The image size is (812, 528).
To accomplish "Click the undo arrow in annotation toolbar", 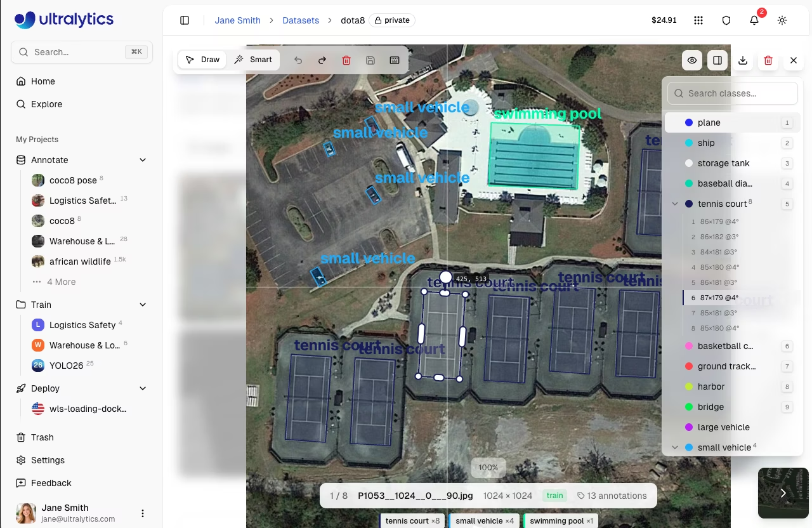I will coord(298,60).
